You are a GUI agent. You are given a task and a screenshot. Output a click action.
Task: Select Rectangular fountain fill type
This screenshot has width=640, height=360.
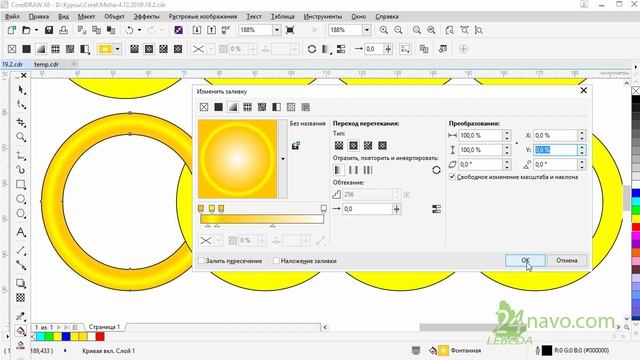[382, 145]
